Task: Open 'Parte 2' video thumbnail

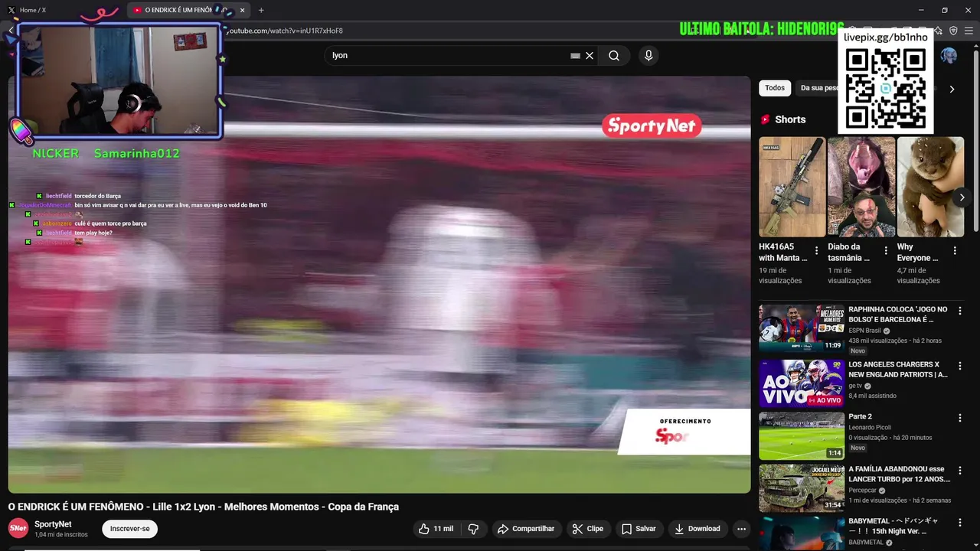Action: (802, 435)
